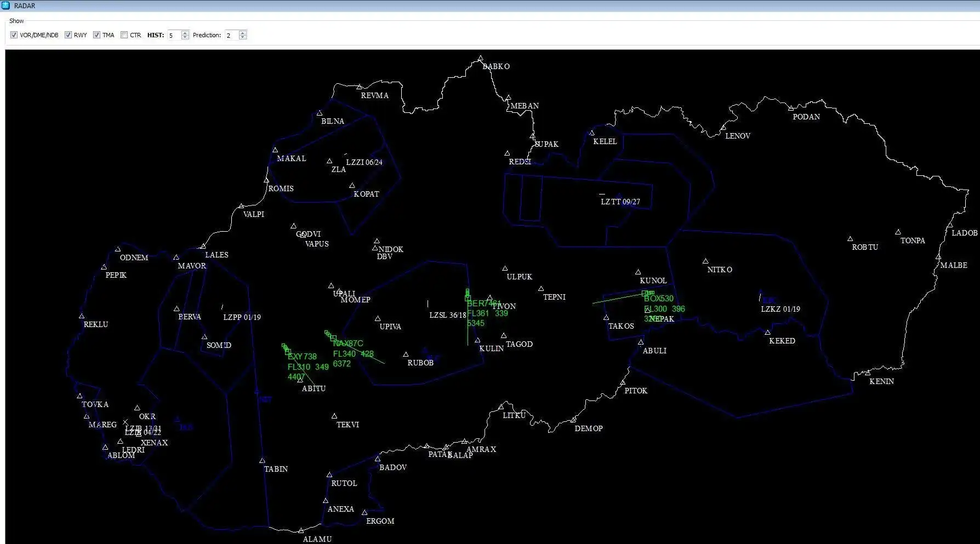Click the FL310 flight level readout

tap(299, 367)
